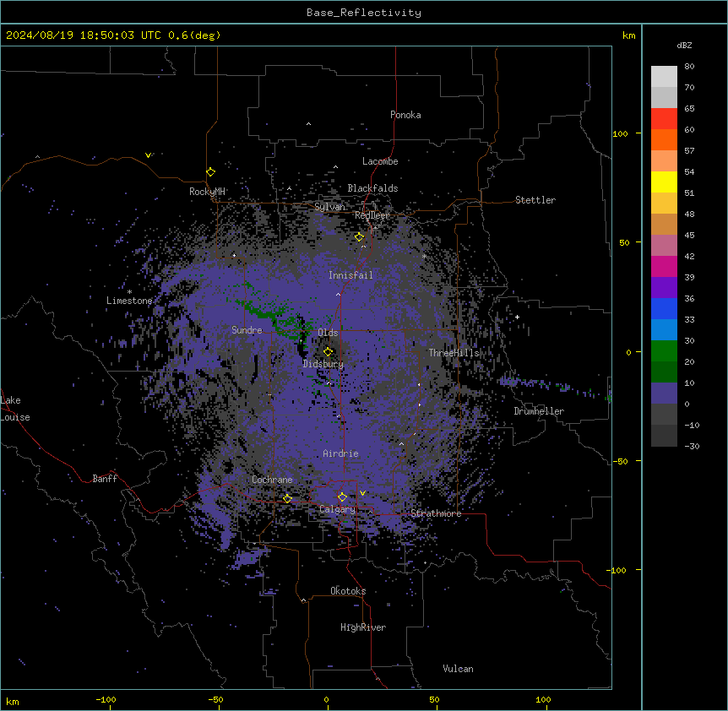Click the RockyMH label

[x=207, y=192]
